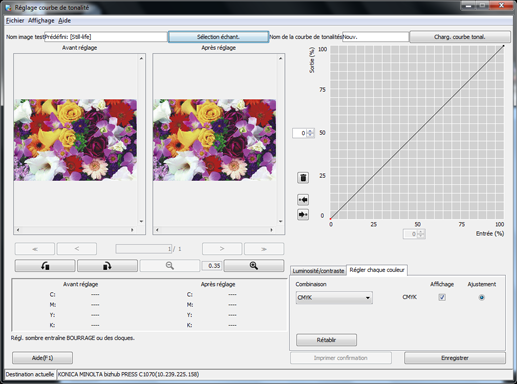Click the trash delete point icon
Viewport: 517px width, 384px height.
pos(303,178)
